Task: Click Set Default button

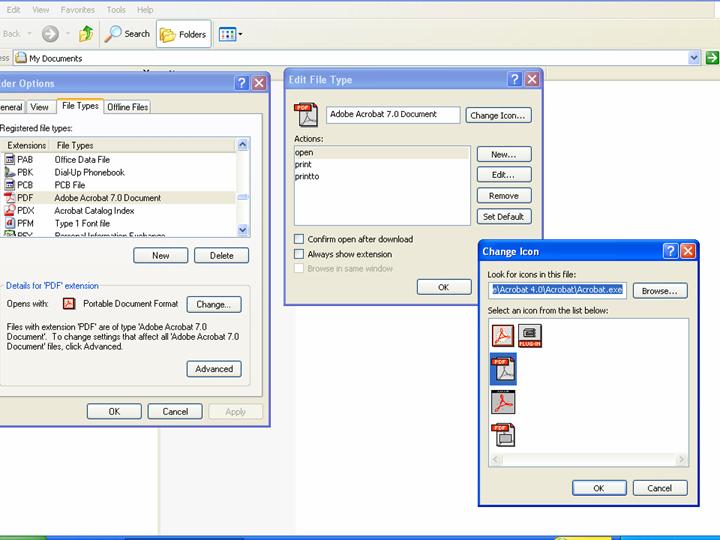Action: click(504, 217)
